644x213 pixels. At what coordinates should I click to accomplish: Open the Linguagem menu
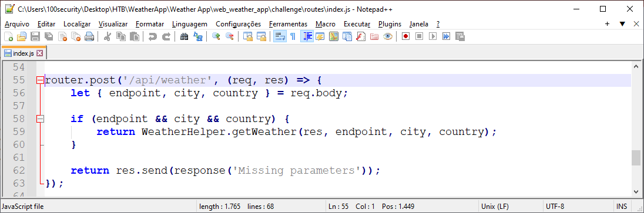[190, 24]
